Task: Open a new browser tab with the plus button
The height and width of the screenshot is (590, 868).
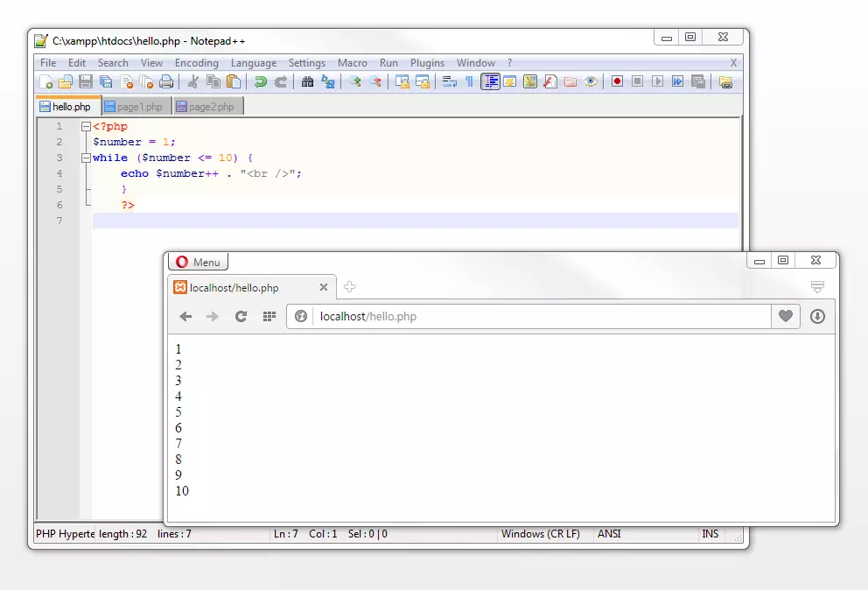Action: pyautogui.click(x=350, y=286)
